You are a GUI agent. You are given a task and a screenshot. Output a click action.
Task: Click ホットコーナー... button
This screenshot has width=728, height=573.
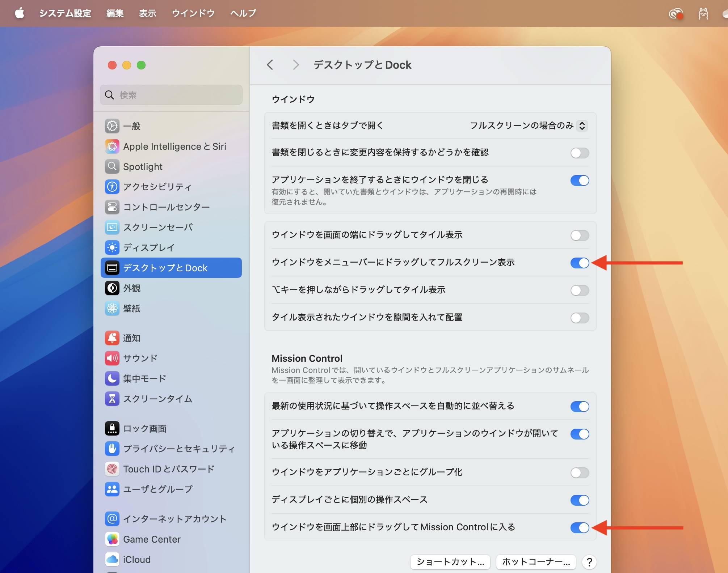(x=536, y=562)
